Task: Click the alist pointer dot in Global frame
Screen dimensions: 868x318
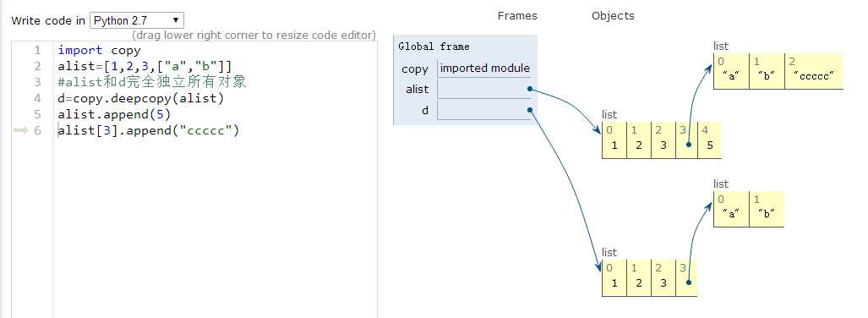Action: [530, 89]
